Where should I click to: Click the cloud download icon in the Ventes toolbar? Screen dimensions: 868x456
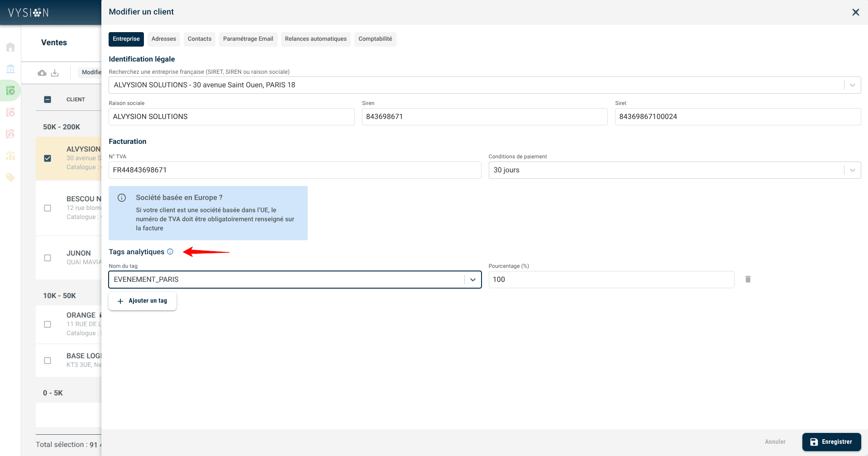tap(42, 73)
